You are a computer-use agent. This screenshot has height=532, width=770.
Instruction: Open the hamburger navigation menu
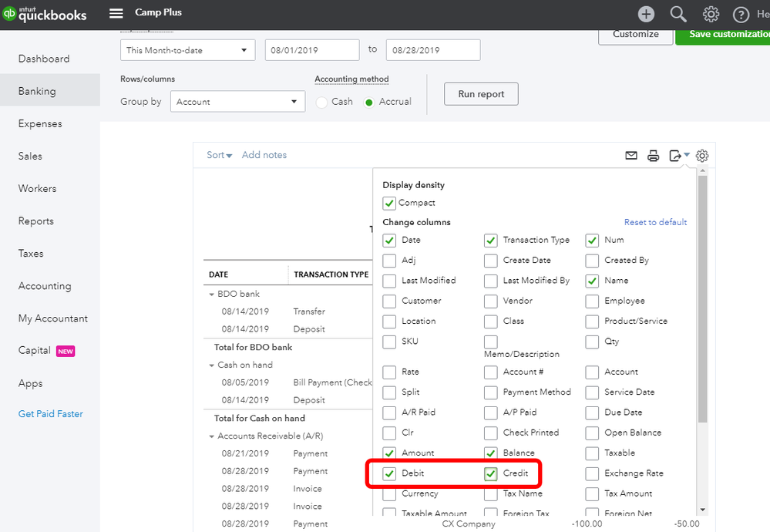coord(116,13)
